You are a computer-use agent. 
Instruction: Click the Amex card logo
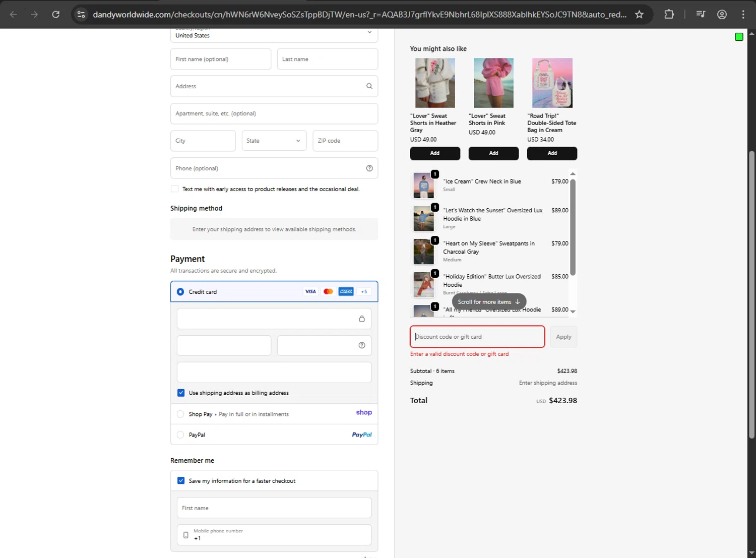[346, 291]
